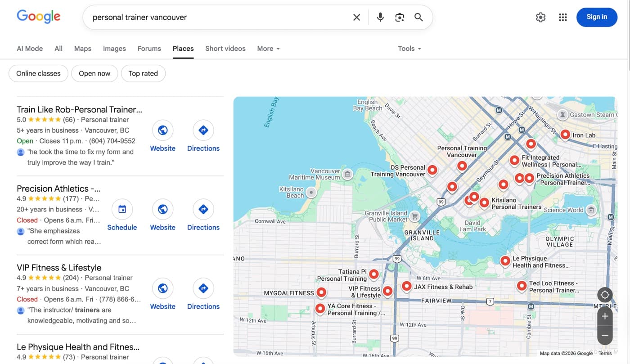Clear the search box with the X icon
The height and width of the screenshot is (364, 630).
[356, 18]
